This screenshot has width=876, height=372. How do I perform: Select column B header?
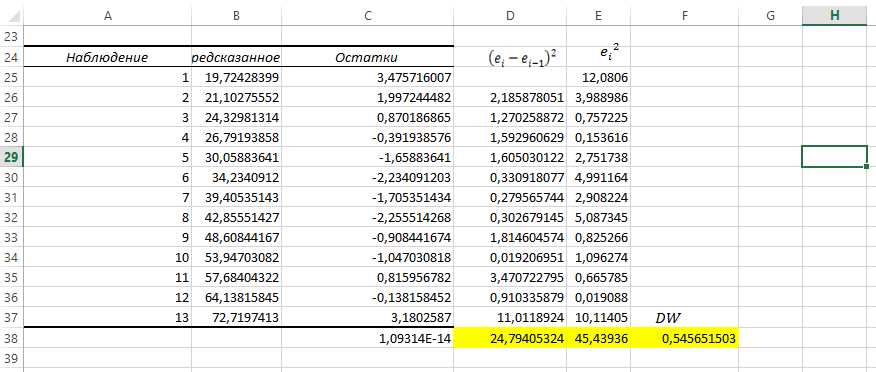[236, 16]
